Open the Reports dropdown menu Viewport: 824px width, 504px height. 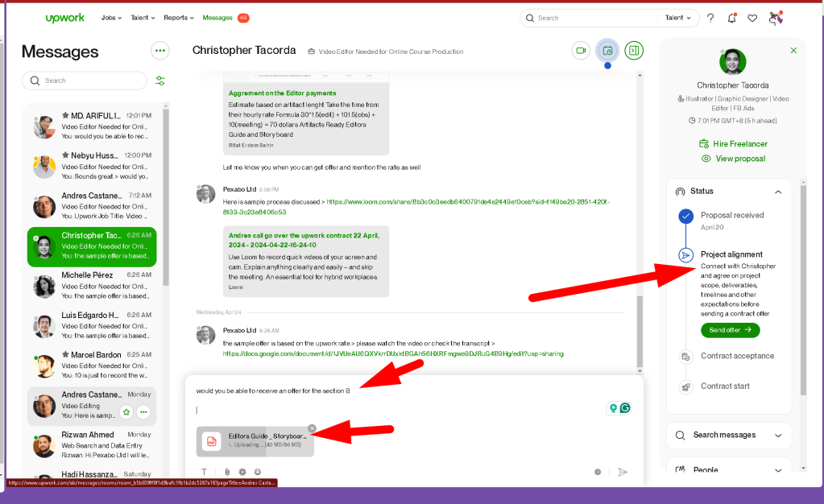(179, 18)
